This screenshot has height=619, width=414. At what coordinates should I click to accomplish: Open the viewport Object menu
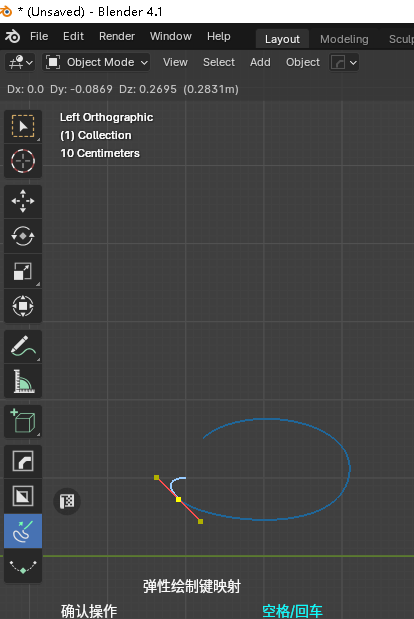(x=303, y=62)
